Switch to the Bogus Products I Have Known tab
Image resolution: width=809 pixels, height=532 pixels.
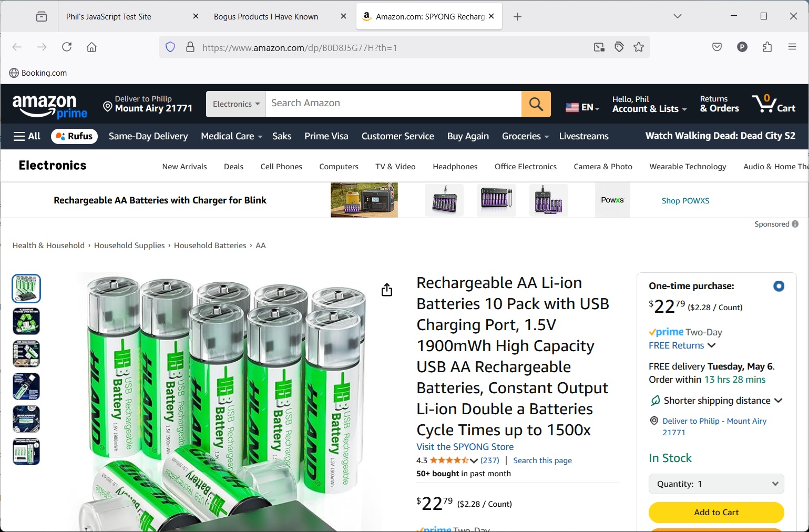point(266,17)
